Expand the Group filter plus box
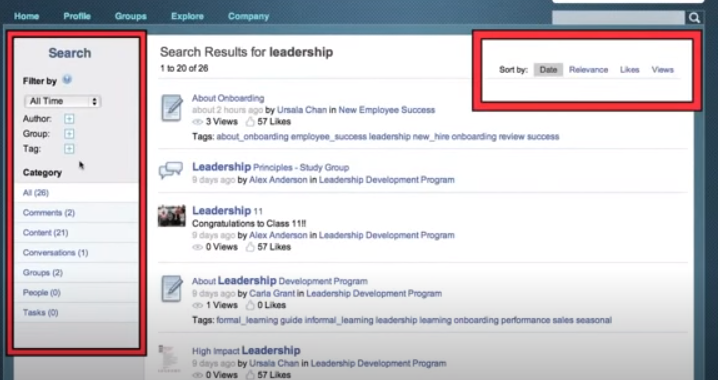The image size is (720, 380). coord(69,134)
